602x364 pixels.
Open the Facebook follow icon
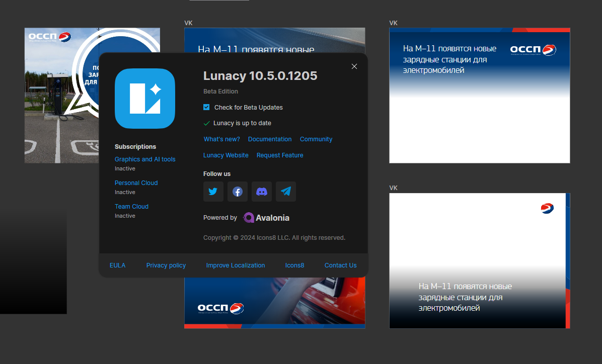[x=237, y=192]
